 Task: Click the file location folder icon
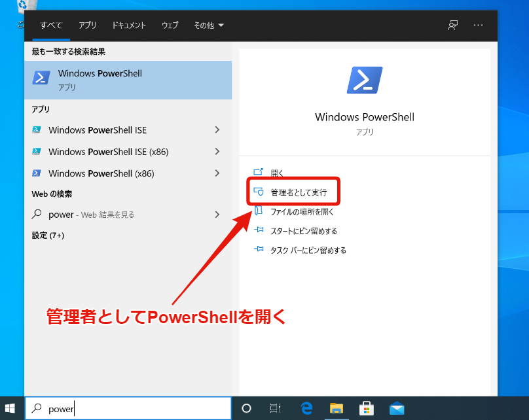point(259,211)
